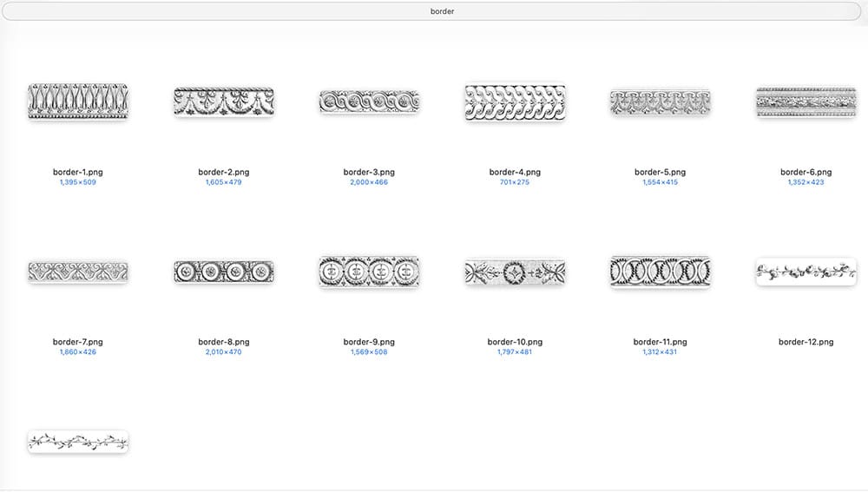
Task: Select the border-1.png thumbnail image
Action: point(78,102)
